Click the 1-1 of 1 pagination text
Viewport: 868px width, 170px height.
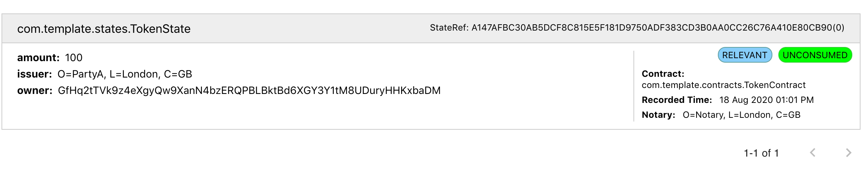coord(761,153)
